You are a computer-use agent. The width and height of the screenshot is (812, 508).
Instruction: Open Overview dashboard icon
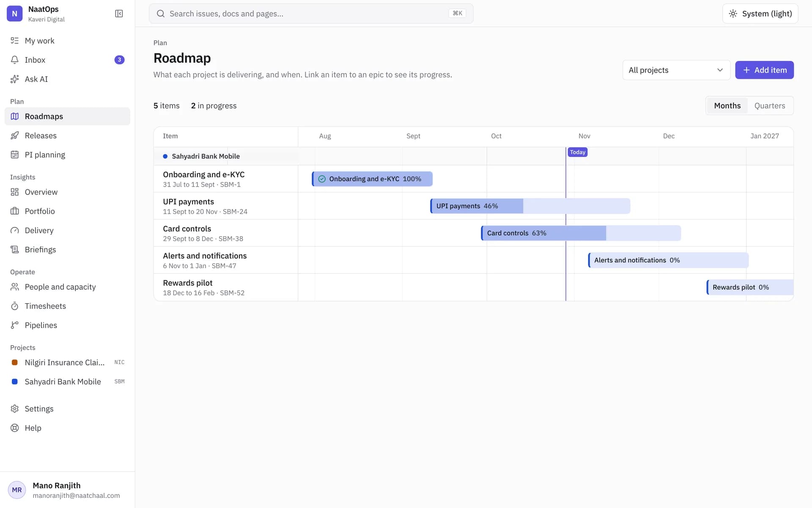click(15, 192)
